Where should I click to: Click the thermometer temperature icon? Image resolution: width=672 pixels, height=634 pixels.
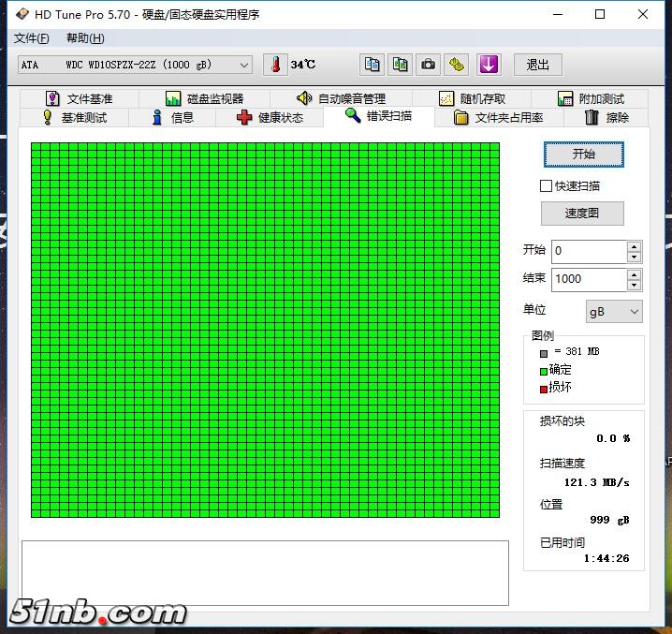click(276, 65)
